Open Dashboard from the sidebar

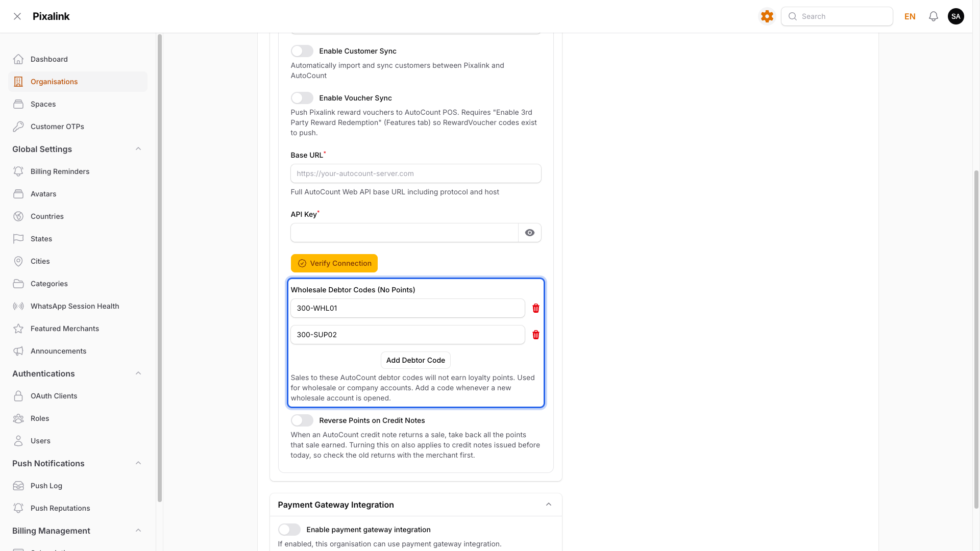coord(78,59)
